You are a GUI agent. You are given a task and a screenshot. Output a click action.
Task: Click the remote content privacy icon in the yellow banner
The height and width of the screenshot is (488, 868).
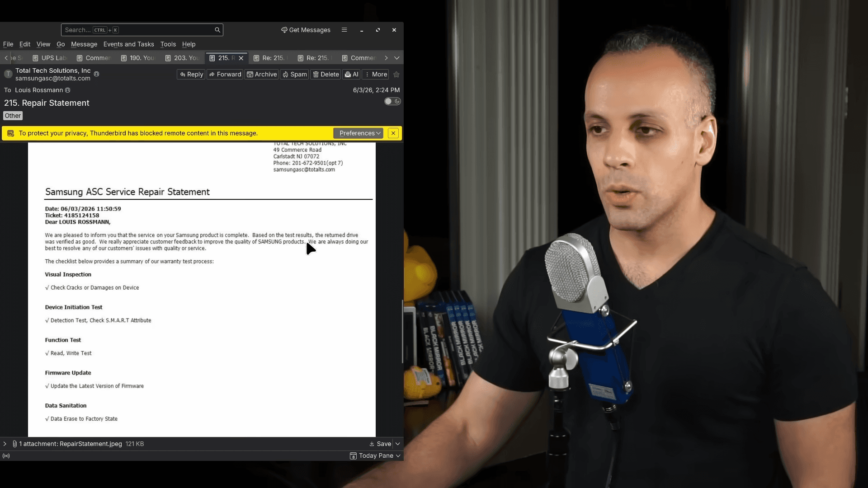(x=10, y=133)
